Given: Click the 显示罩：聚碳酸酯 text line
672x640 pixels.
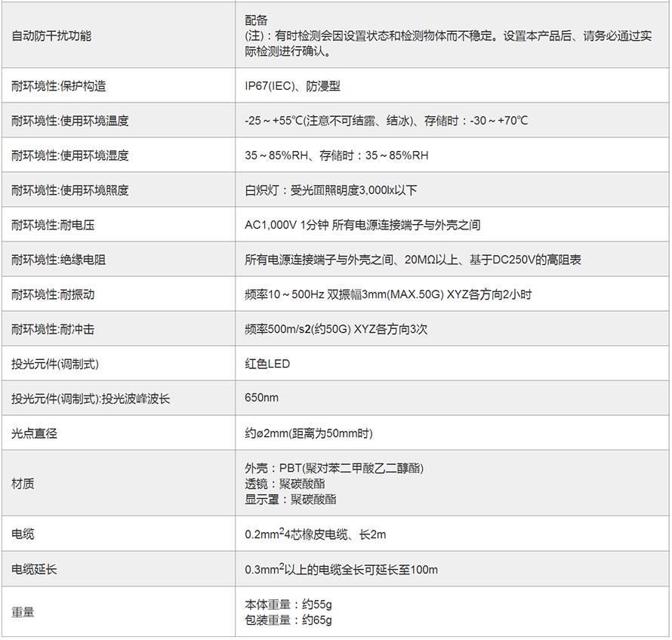Looking at the screenshot, I should 291,499.
